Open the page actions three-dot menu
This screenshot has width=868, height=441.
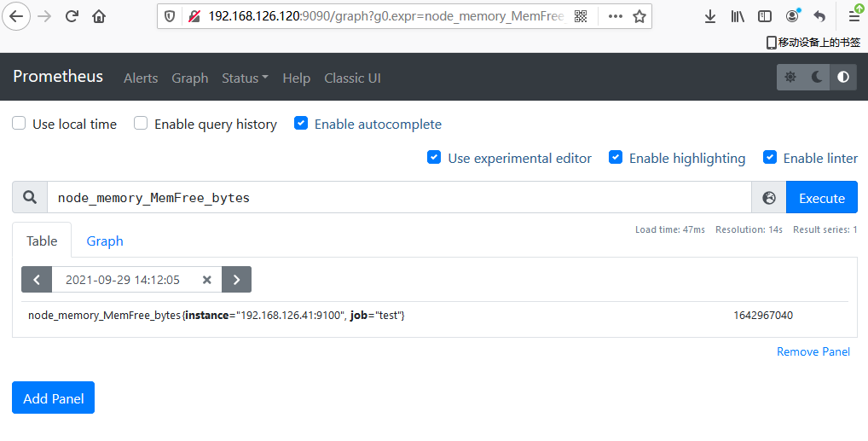615,16
